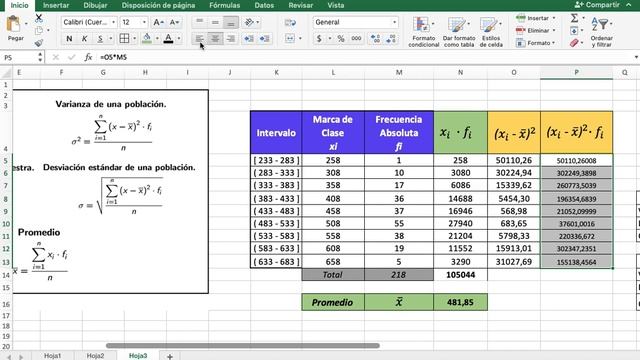Viewport: 640px width, 360px height.
Task: Select the Format Painter brush
Action: pyautogui.click(x=39, y=42)
